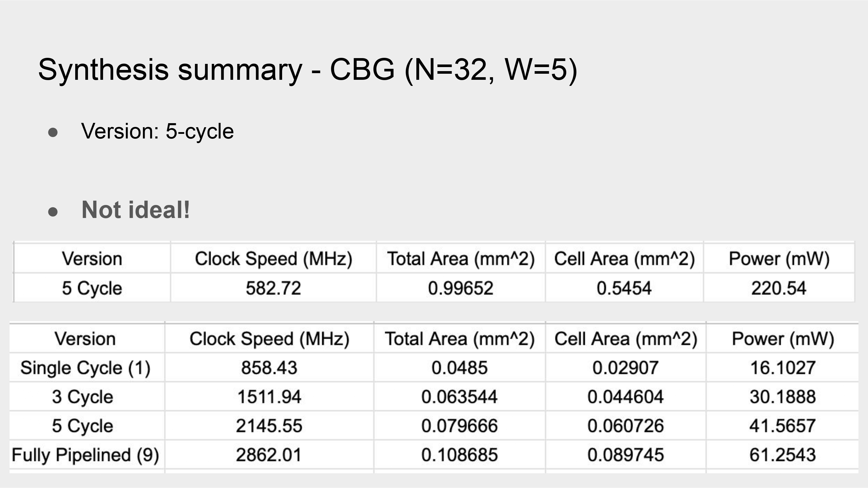
Task: Select the 'Version: 5-cycle' bullet text
Action: (x=157, y=131)
